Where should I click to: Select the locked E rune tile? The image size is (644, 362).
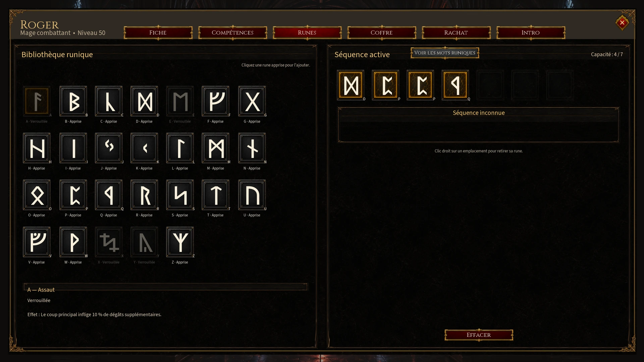click(x=180, y=101)
